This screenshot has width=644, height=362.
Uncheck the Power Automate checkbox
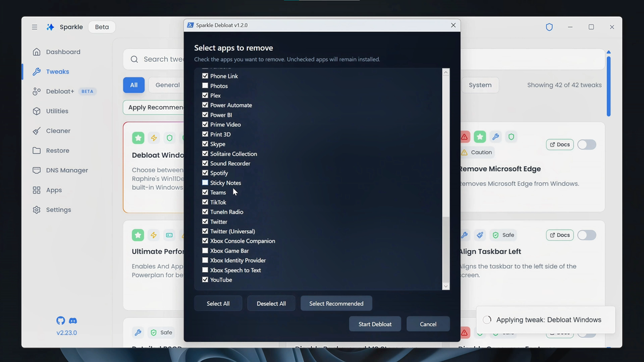point(205,105)
